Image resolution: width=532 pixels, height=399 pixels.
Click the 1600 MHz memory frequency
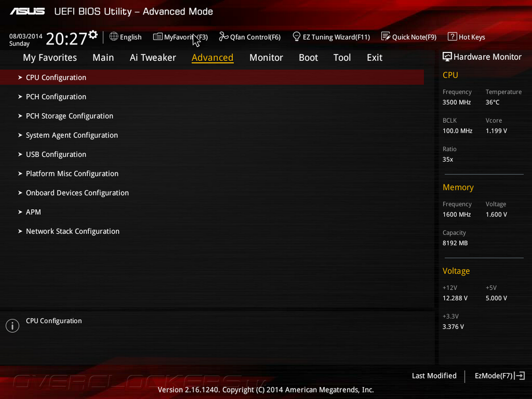(x=456, y=214)
